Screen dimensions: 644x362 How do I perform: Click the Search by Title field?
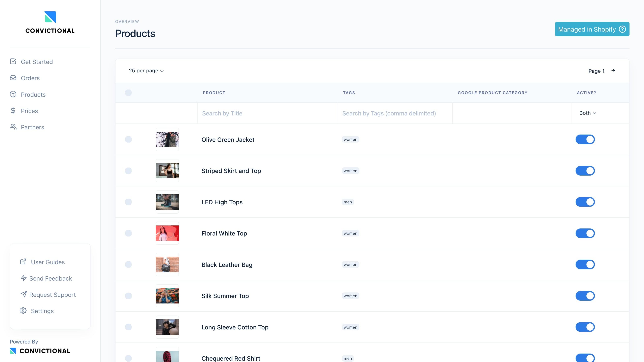[x=267, y=113]
